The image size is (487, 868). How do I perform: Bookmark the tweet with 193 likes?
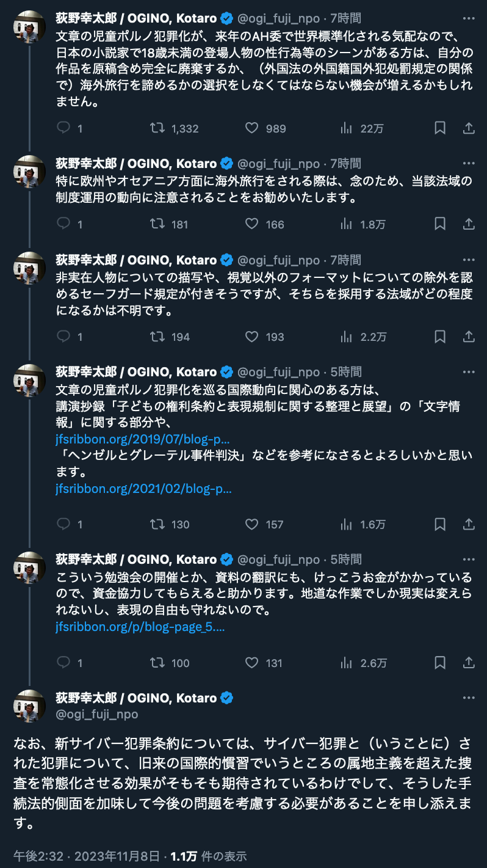tap(439, 337)
